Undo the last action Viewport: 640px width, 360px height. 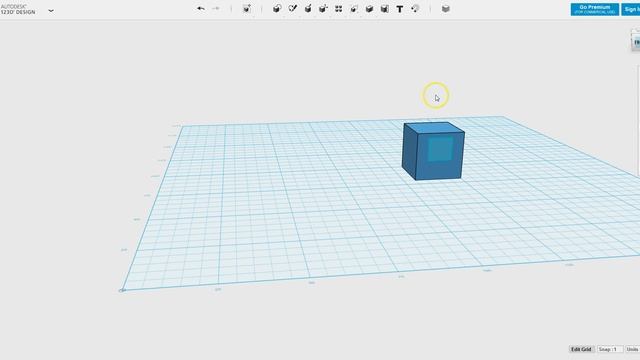pyautogui.click(x=200, y=9)
